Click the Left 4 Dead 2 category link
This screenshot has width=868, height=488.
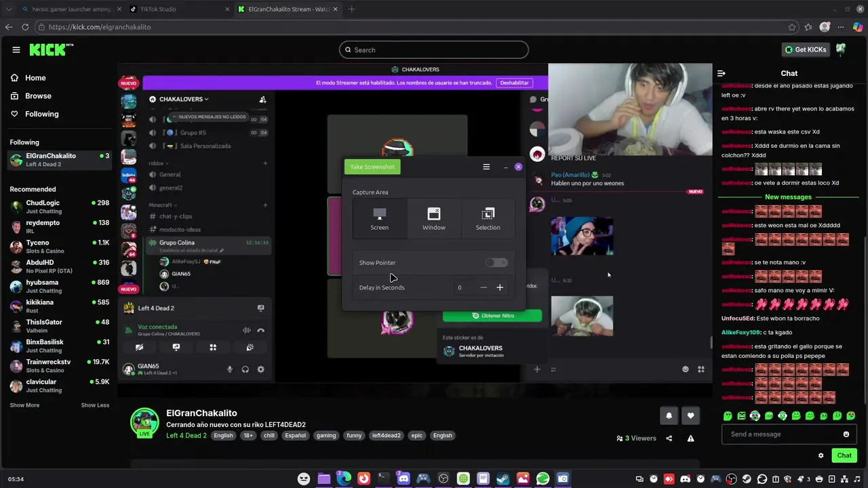(x=186, y=435)
